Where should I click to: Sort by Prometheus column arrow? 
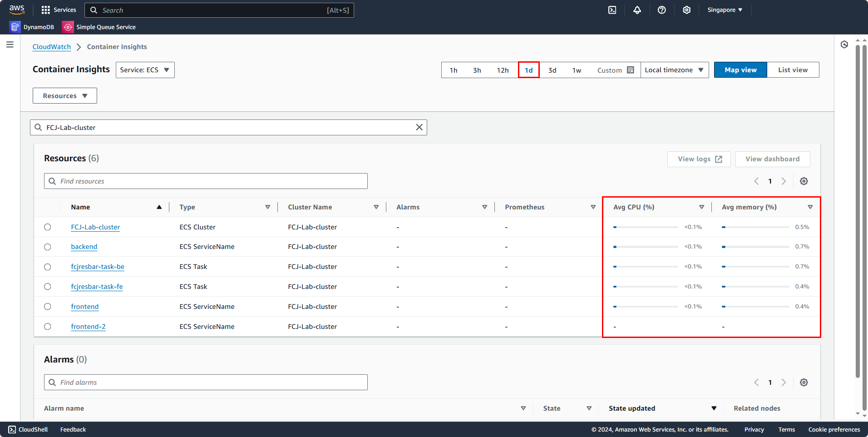click(x=593, y=207)
